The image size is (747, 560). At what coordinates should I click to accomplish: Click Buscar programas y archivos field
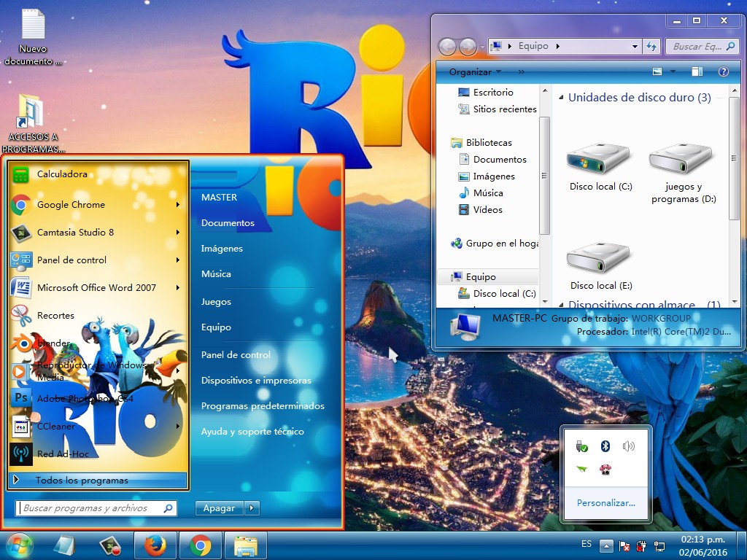tap(96, 508)
